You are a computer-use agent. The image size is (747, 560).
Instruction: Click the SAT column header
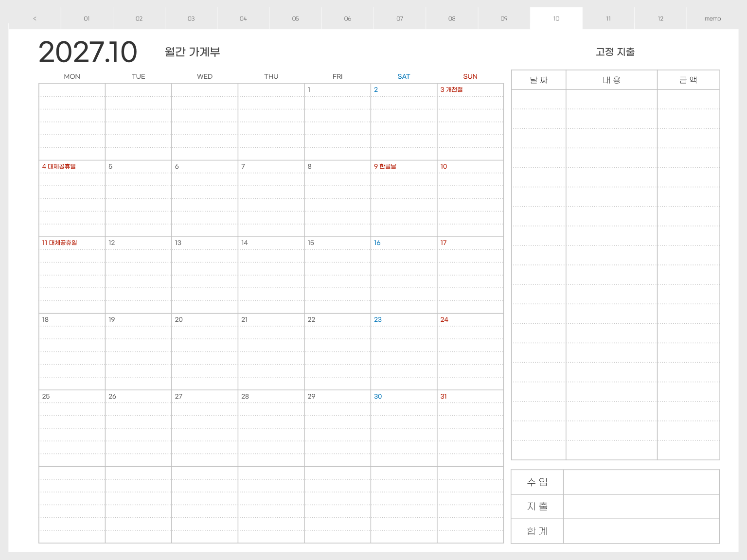point(404,76)
